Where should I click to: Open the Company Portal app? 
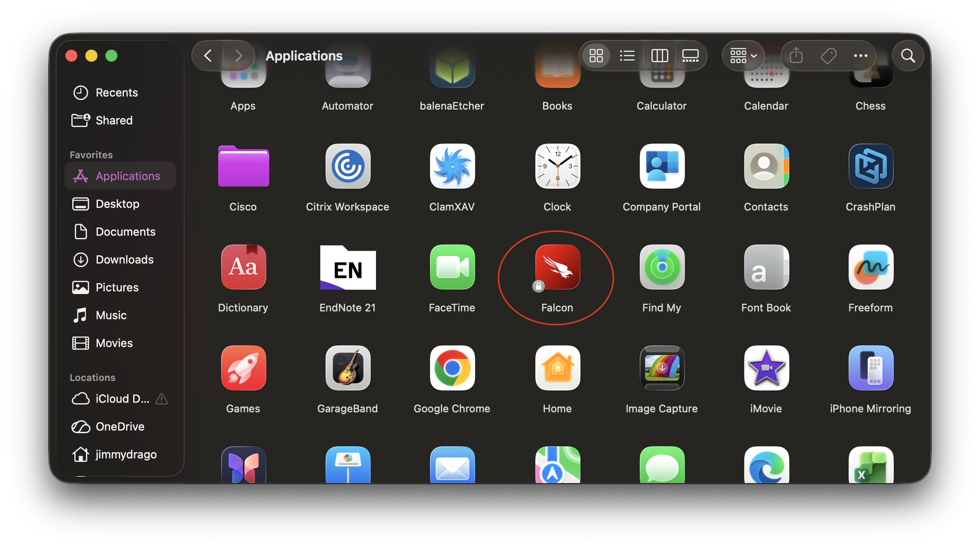[662, 166]
